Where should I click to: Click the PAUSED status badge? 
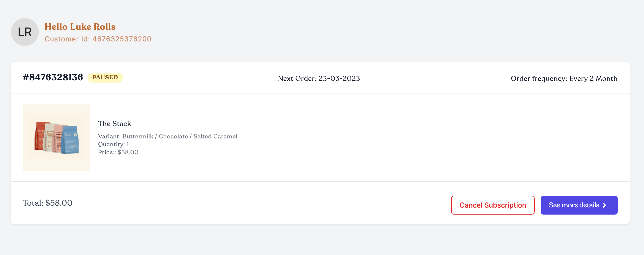pos(105,78)
